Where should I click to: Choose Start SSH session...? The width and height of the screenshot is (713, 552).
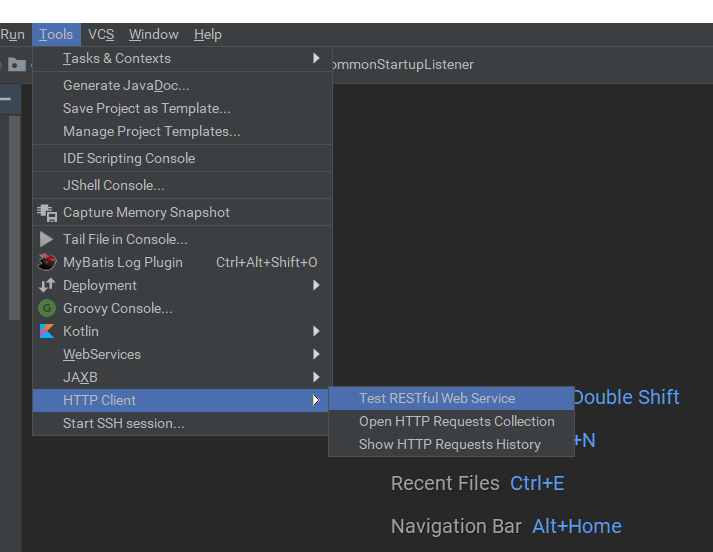point(181,423)
